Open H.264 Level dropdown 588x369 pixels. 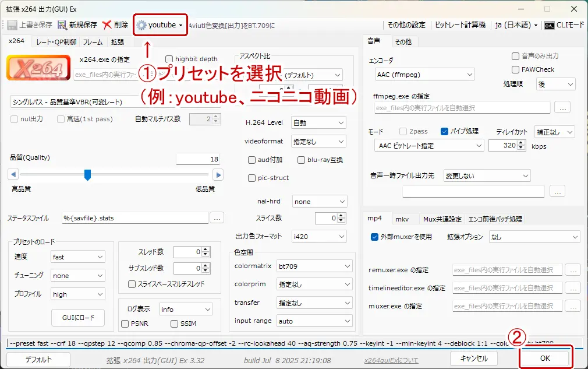click(318, 123)
